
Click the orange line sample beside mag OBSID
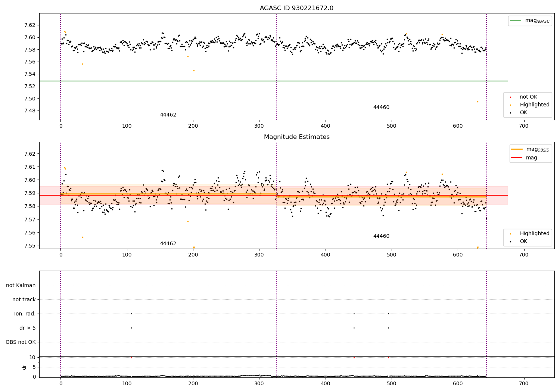click(x=517, y=149)
